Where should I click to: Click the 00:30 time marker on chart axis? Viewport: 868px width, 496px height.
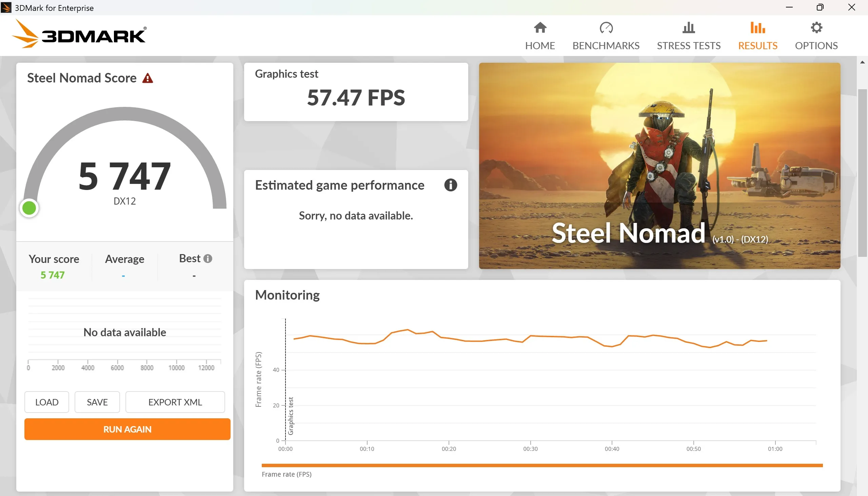coord(530,449)
